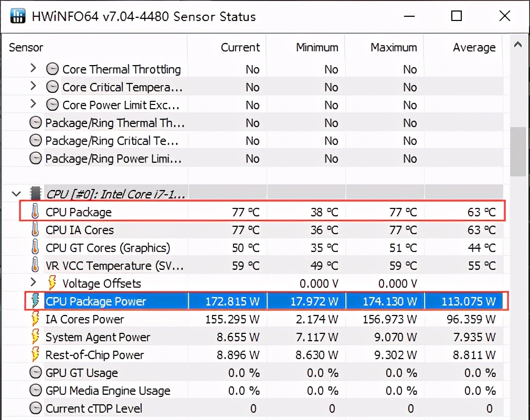The image size is (530, 420).
Task: Click the HWiNFO64 app icon in title bar
Action: [17, 16]
